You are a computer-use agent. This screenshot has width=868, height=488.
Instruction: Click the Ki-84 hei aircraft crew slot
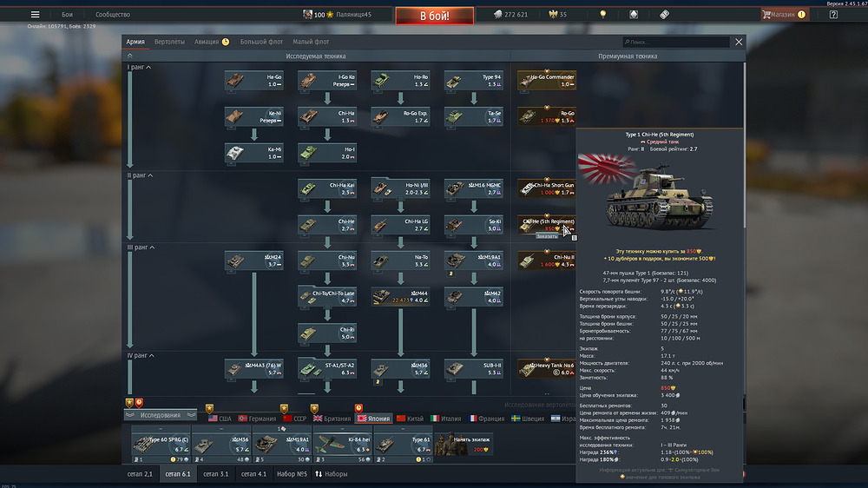click(x=341, y=445)
